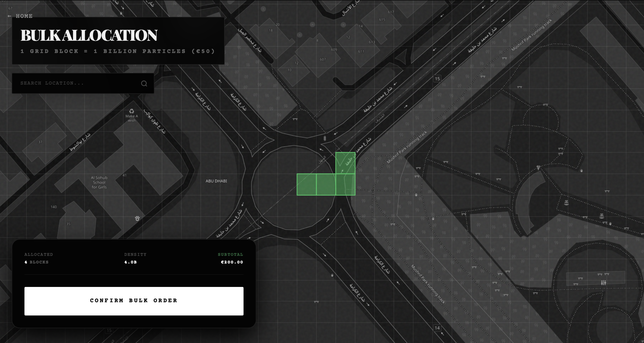
Task: Toggle off the middle green block of the row
Action: click(326, 184)
